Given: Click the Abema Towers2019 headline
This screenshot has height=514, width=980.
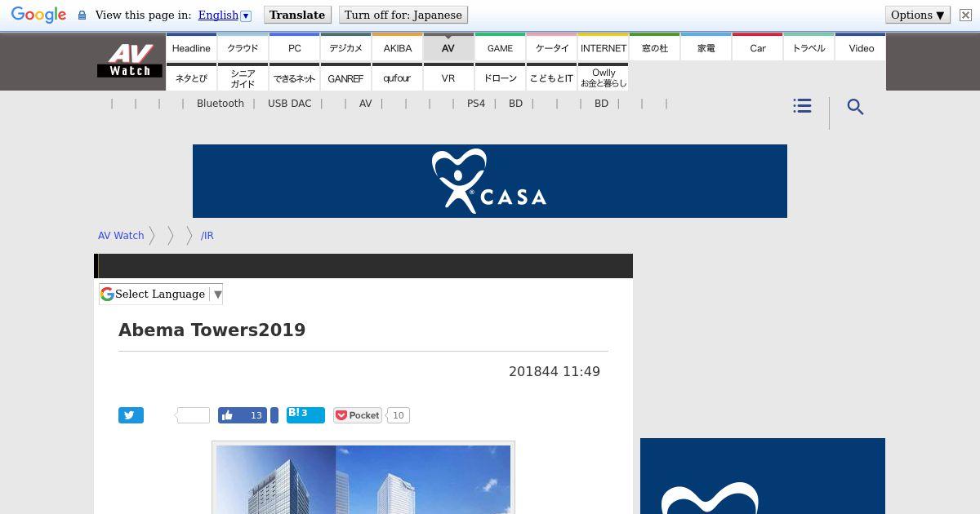Looking at the screenshot, I should click(212, 330).
